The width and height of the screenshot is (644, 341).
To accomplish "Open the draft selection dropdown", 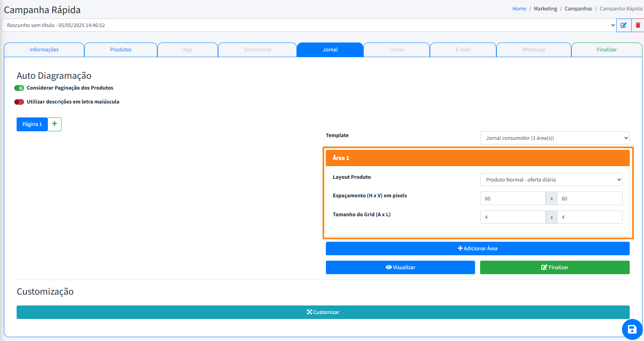I will click(309, 25).
